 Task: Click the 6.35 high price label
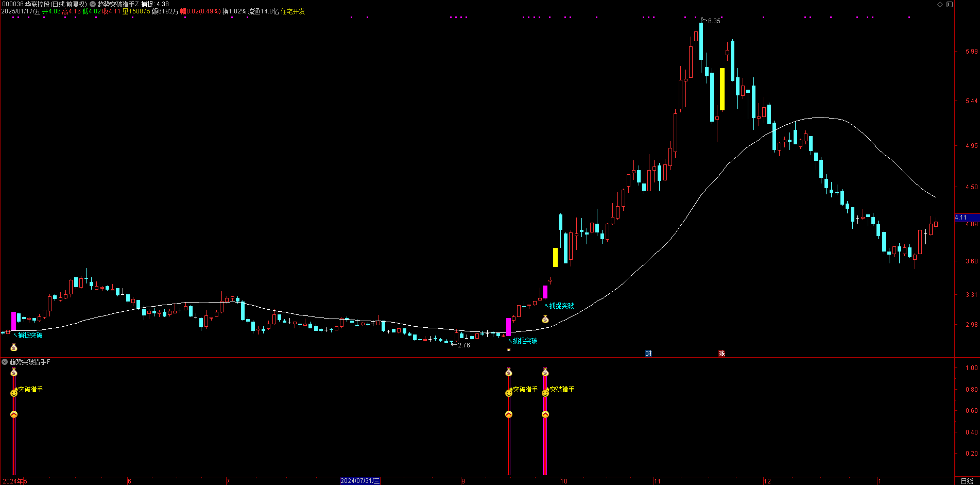[714, 21]
